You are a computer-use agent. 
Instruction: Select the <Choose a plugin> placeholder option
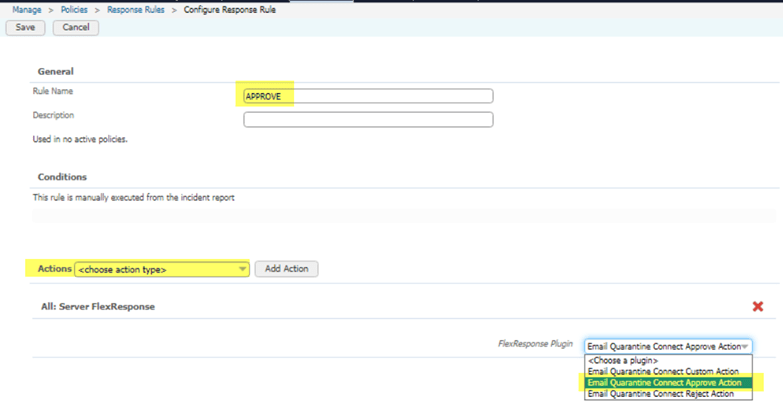(623, 360)
